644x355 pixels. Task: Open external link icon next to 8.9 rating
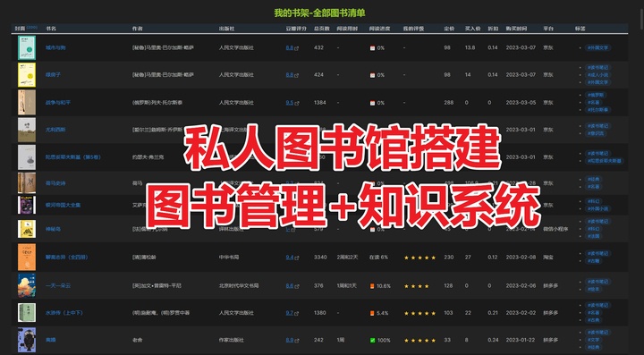click(x=297, y=340)
